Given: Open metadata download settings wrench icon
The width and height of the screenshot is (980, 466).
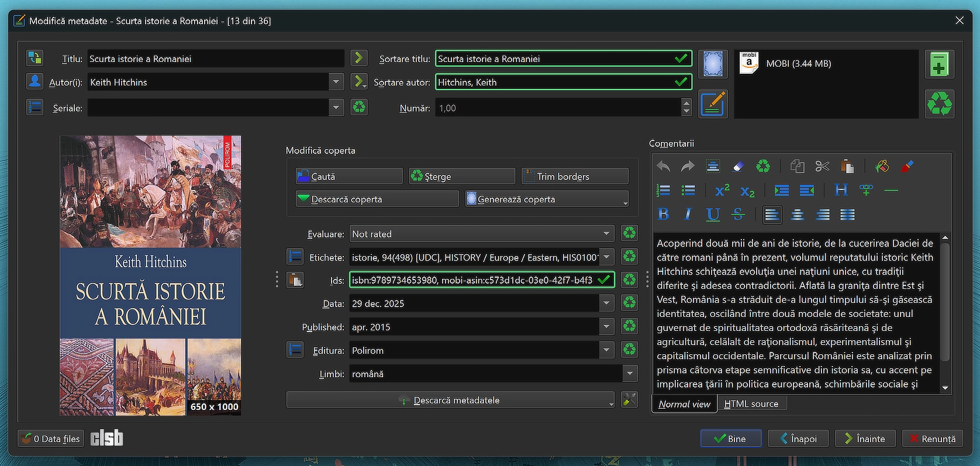Looking at the screenshot, I should coord(629,400).
